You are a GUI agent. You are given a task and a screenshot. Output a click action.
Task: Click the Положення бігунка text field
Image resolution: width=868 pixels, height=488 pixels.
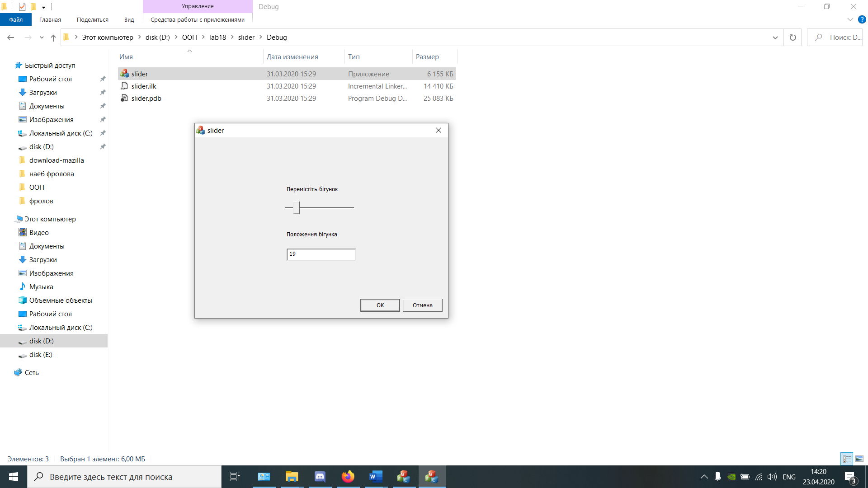pyautogui.click(x=321, y=254)
